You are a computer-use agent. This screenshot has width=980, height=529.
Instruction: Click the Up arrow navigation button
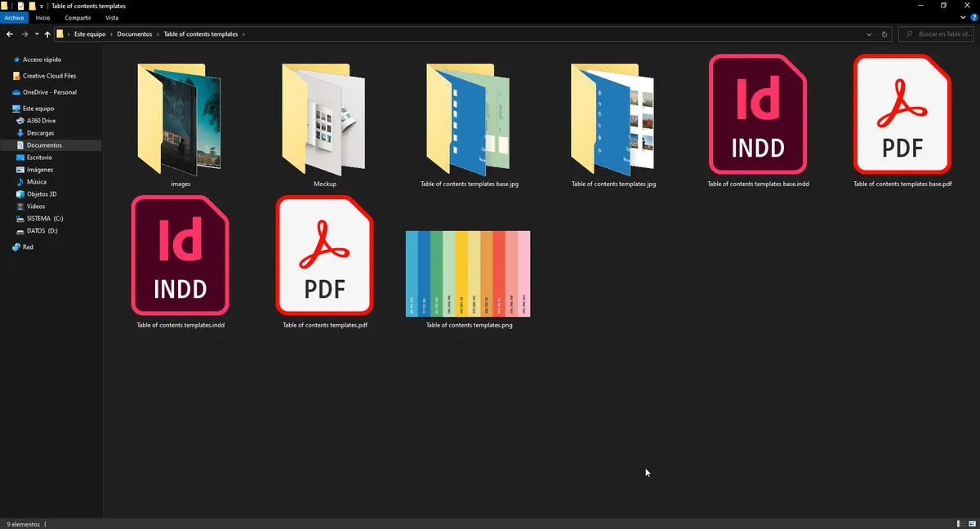[x=47, y=34]
